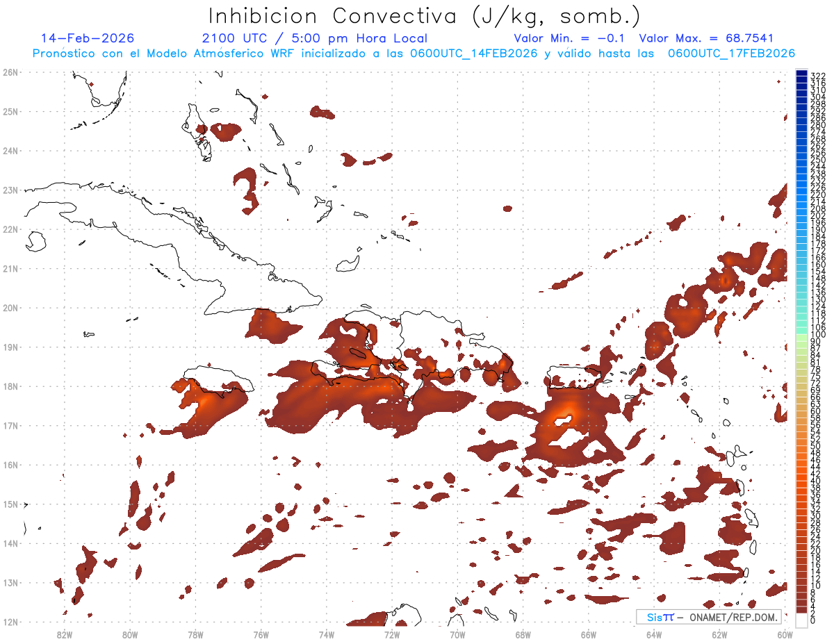Click the 64W longitude label
This screenshot has width=834, height=644.
pos(654,634)
